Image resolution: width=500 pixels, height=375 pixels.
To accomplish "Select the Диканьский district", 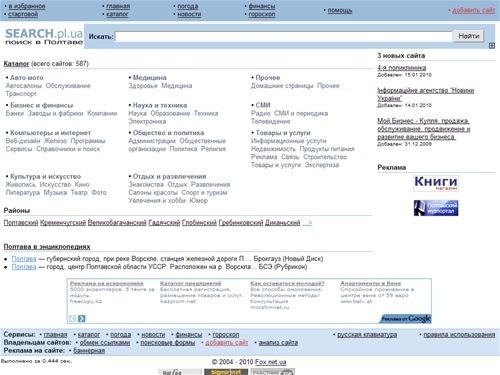I will 283,223.
